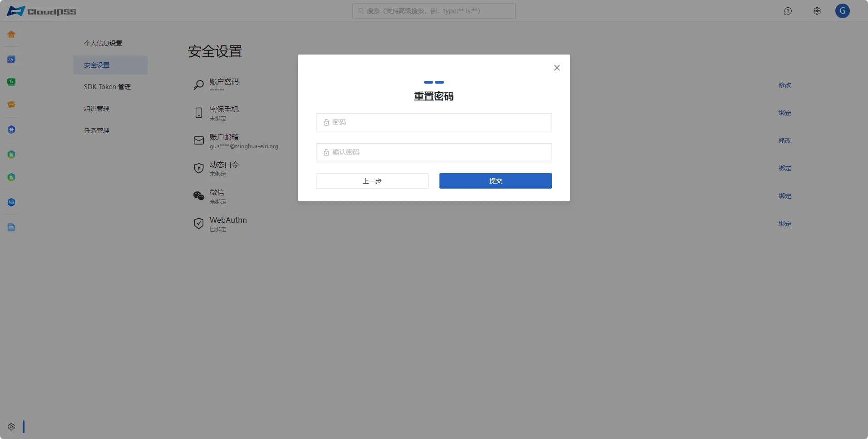Click 修改 link for 账户密码
The image size is (868, 439).
coord(785,85)
